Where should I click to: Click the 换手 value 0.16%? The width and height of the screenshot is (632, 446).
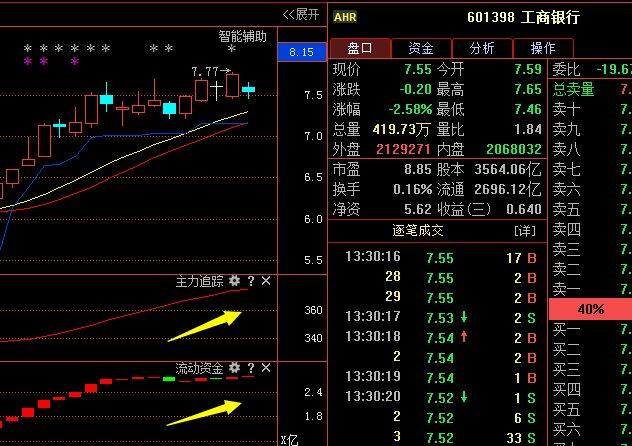click(413, 189)
